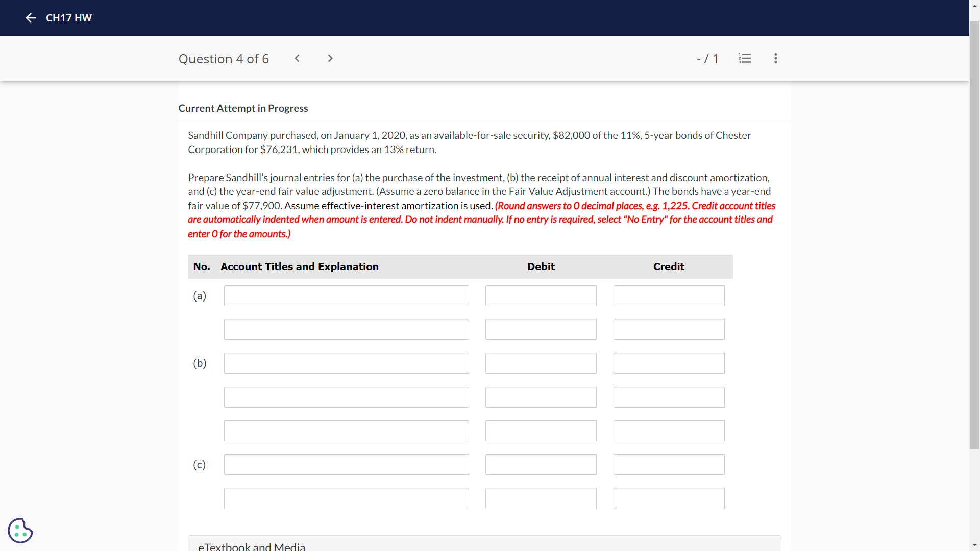Click the back arrow to return home

pos(30,17)
